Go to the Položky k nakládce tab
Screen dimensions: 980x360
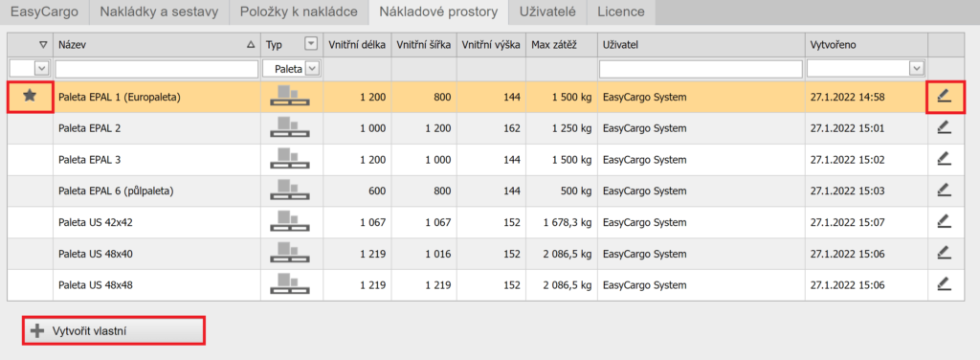pyautogui.click(x=299, y=11)
